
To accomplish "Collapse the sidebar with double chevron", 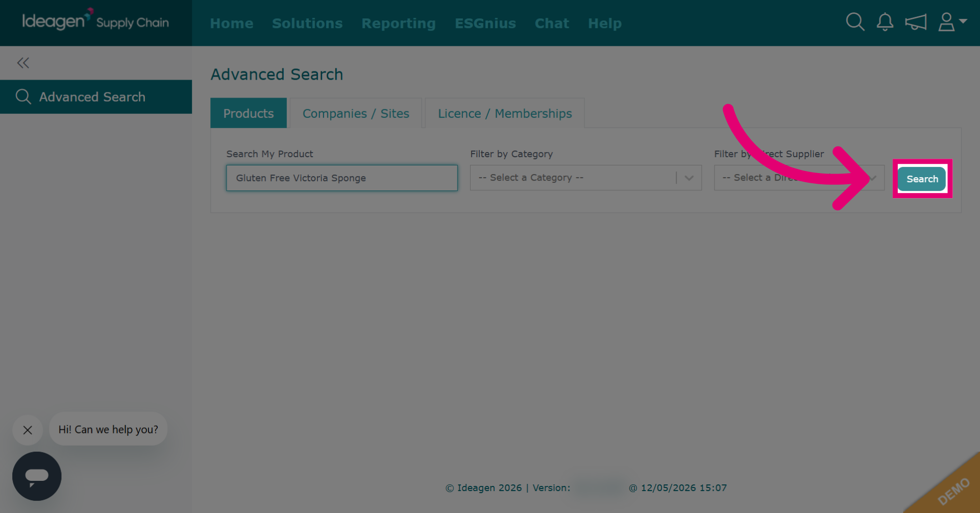I will tap(23, 63).
